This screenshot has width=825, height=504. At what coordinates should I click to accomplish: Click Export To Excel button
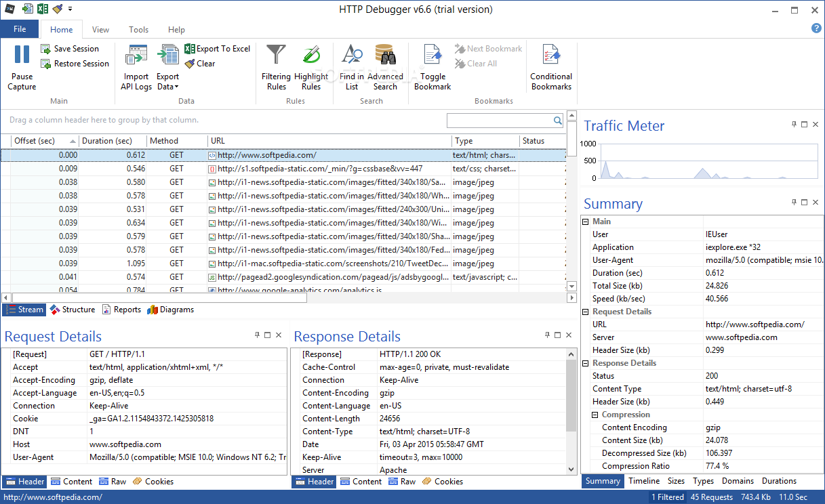coord(218,49)
